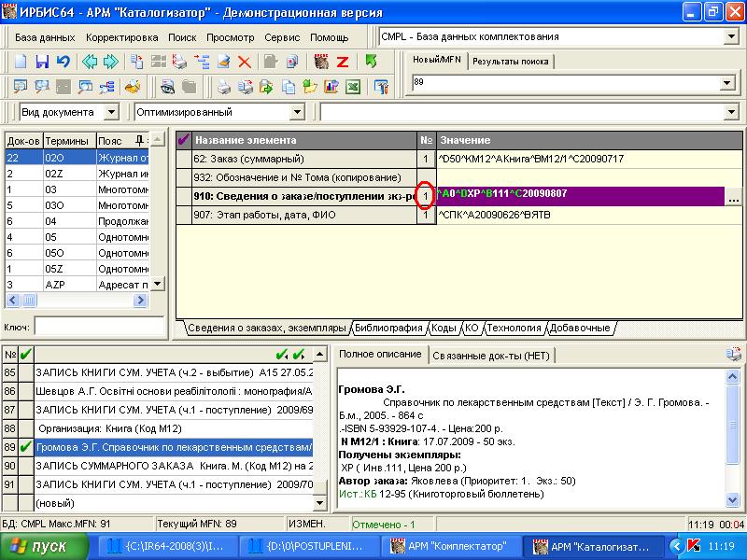
Task: Open the CMPL database selection dropdown
Action: tap(730, 36)
